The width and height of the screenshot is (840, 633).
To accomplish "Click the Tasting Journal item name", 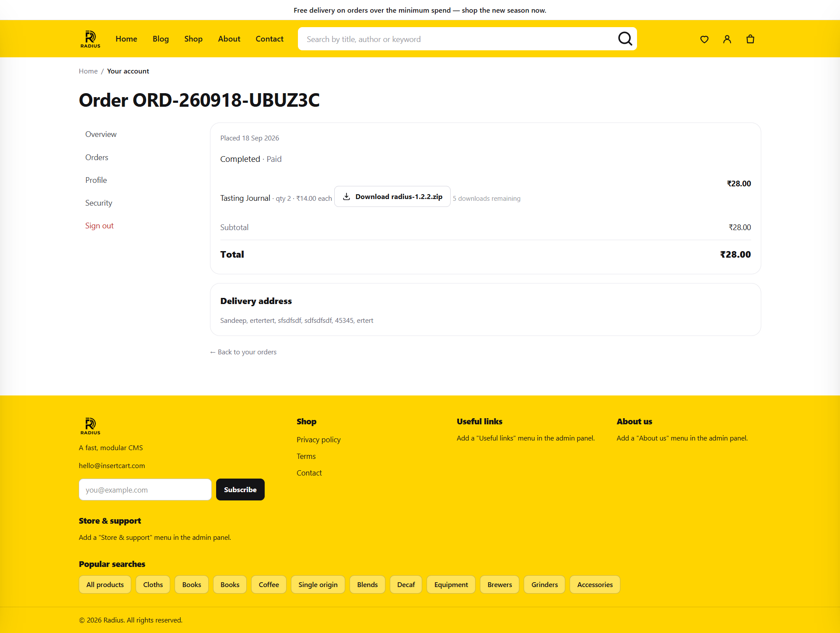I will pos(245,198).
